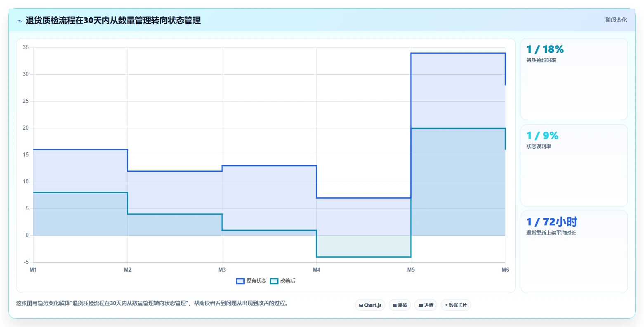The width and height of the screenshot is (644, 327).
Task: Click the M2 x-axis label
Action: pos(127,270)
